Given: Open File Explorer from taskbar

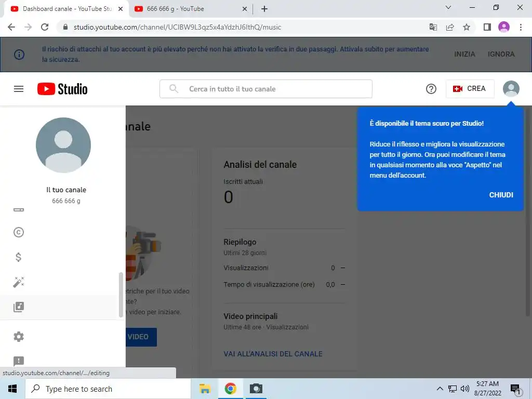Looking at the screenshot, I should [x=205, y=389].
